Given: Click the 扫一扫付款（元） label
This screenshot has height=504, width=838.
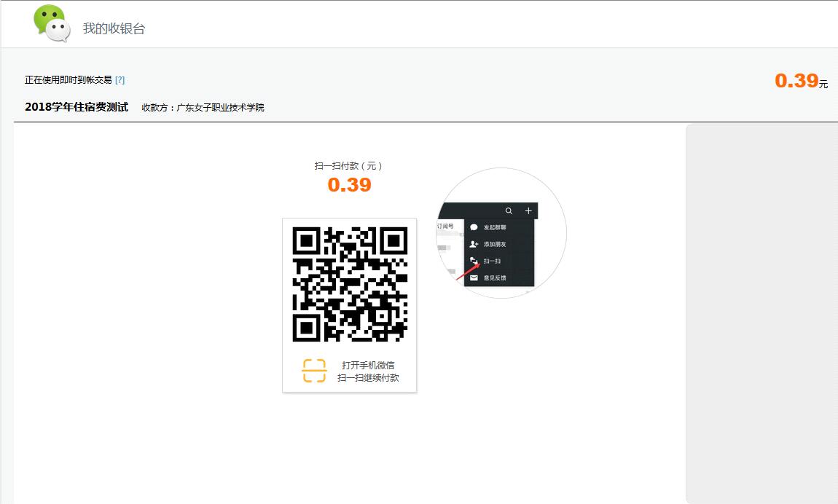Looking at the screenshot, I should click(348, 166).
